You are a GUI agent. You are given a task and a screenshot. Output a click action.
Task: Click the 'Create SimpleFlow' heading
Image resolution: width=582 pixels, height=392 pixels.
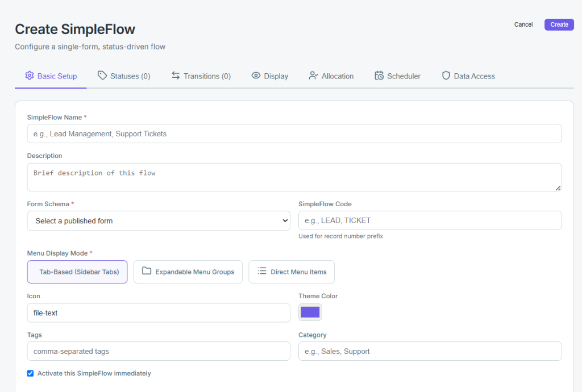[x=75, y=30]
